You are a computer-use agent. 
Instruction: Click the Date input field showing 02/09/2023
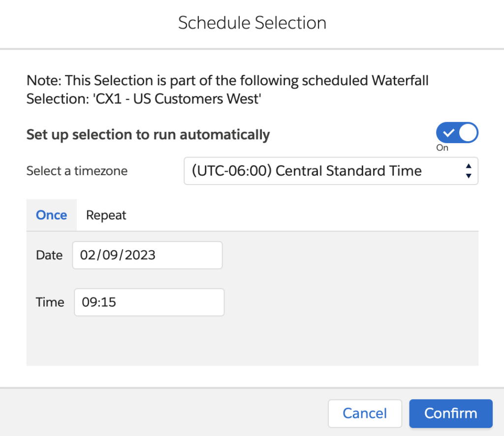[x=147, y=255]
